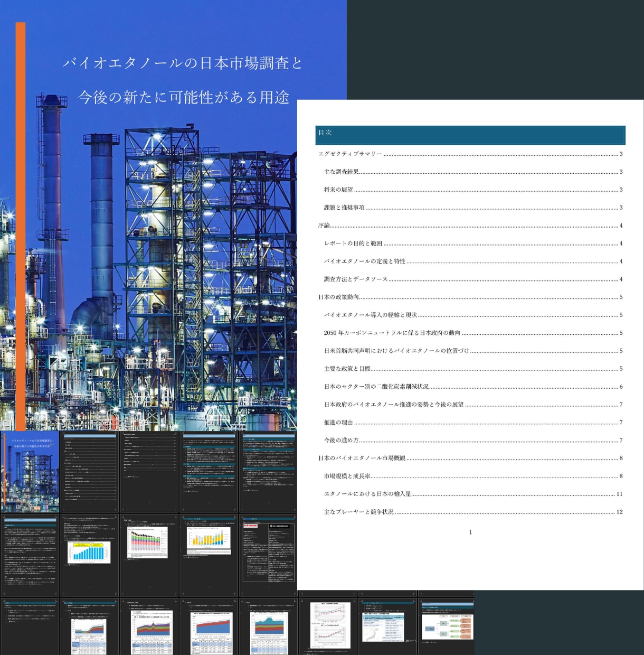Select the 今後の進め方 entry
Image resolution: width=644 pixels, height=655 pixels.
pos(473,441)
